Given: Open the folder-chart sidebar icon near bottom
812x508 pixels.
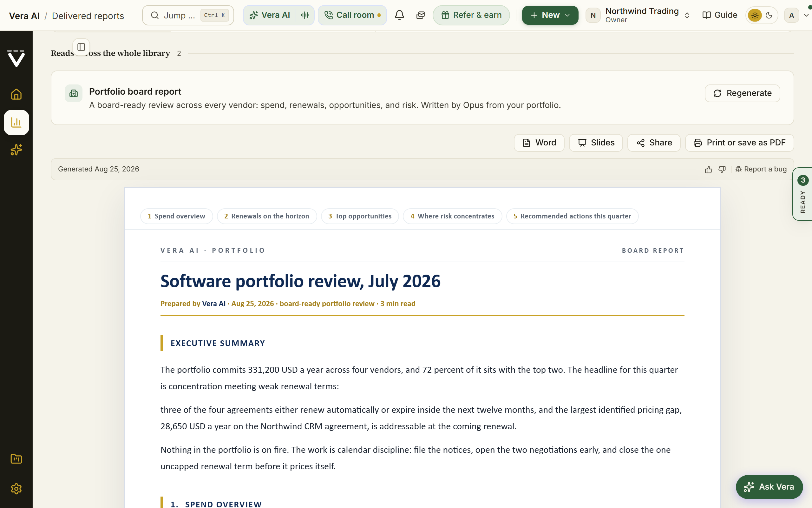Looking at the screenshot, I should tap(16, 458).
